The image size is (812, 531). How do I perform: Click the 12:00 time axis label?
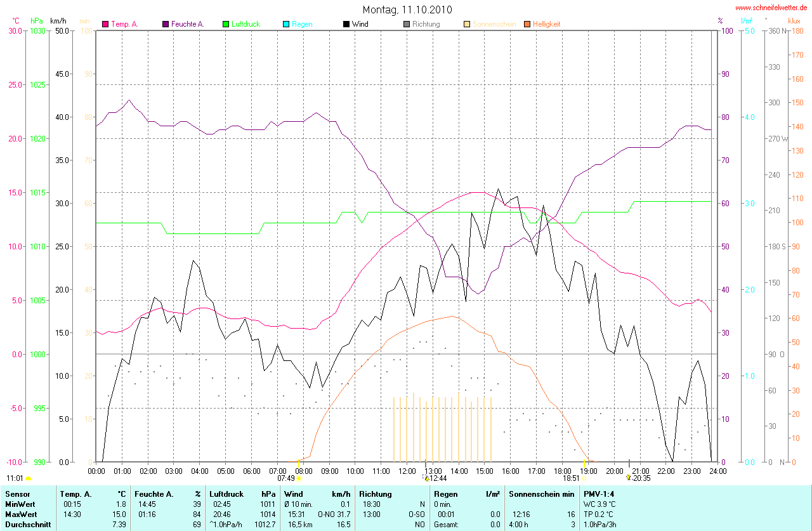click(407, 471)
